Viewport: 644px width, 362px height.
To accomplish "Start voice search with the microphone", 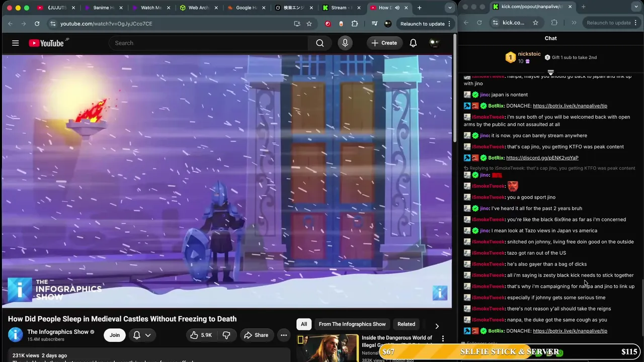I will click(x=345, y=43).
